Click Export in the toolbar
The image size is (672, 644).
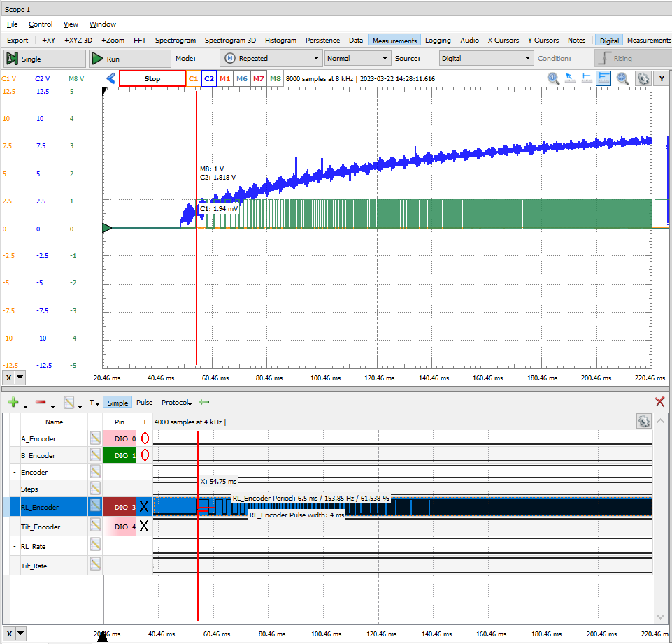coord(17,41)
